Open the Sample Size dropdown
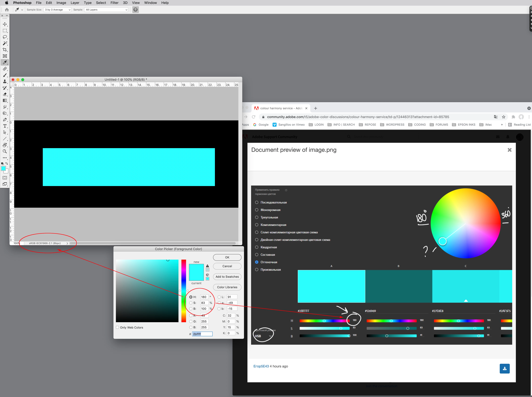The width and height of the screenshot is (532, 397). click(57, 10)
